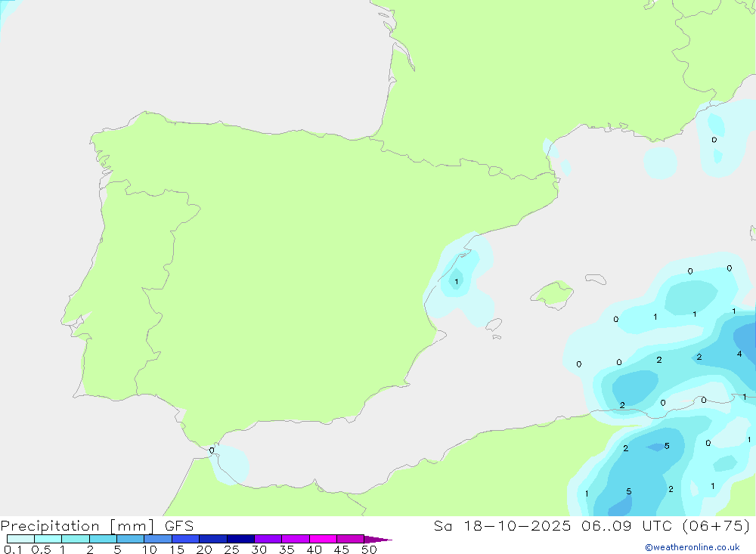Select the 30–35 mm purple legend swatch
The height and width of the screenshot is (554, 756).
pos(268,539)
